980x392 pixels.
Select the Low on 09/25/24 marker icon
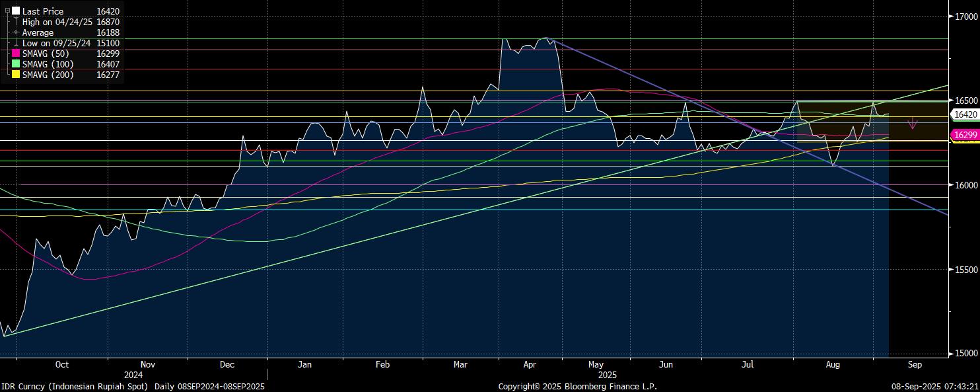coord(16,43)
